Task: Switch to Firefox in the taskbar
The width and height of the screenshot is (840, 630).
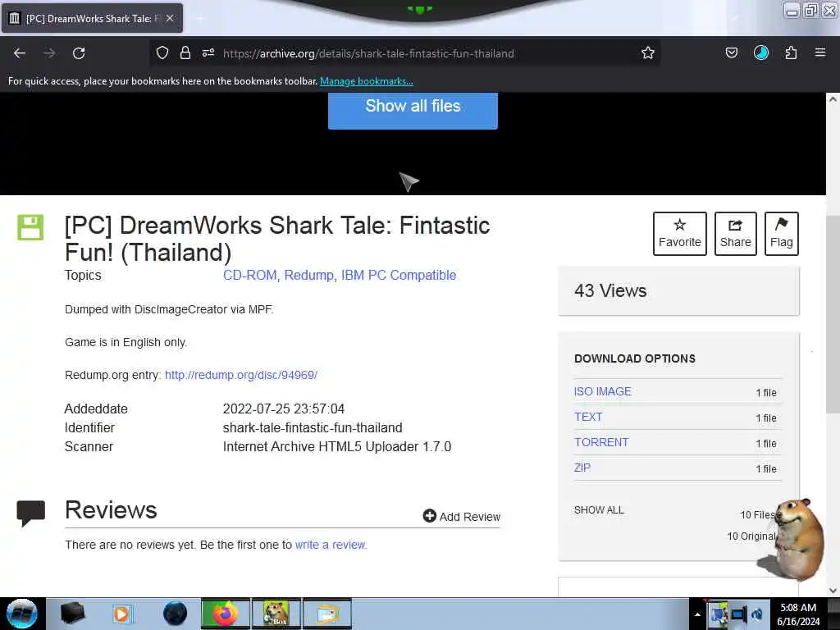Action: [225, 614]
